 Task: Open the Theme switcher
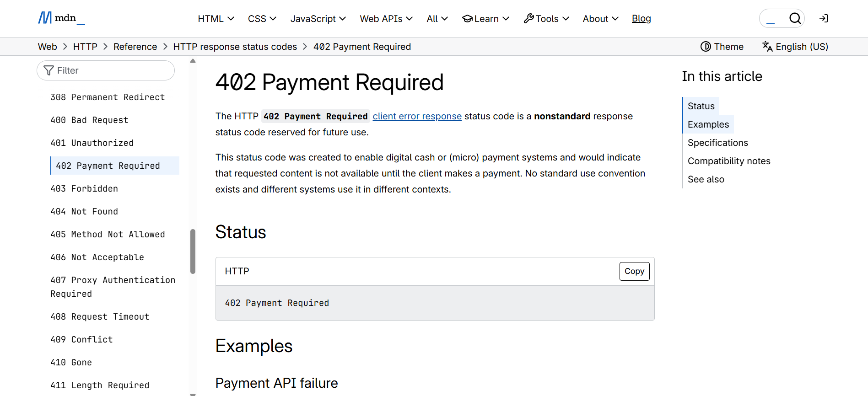(722, 47)
